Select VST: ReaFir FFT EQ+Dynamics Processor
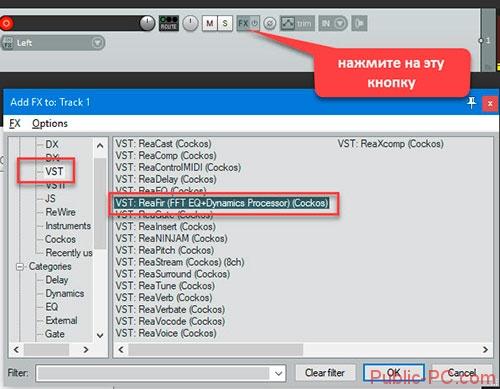Screen dimensions: 500x389 (222, 203)
